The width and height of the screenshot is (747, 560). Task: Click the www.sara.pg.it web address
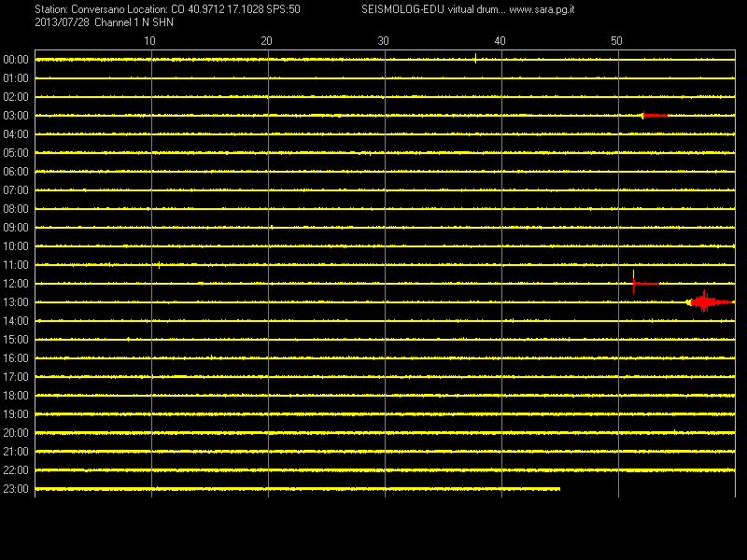(x=542, y=9)
